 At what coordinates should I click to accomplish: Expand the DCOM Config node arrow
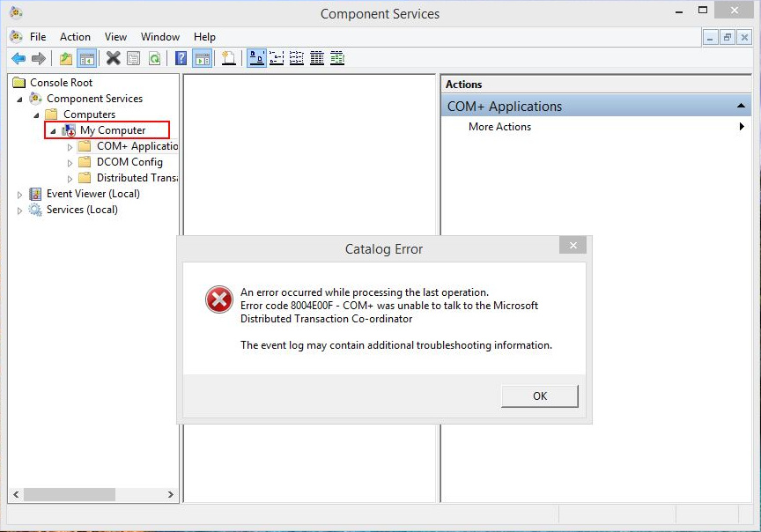[x=70, y=163]
